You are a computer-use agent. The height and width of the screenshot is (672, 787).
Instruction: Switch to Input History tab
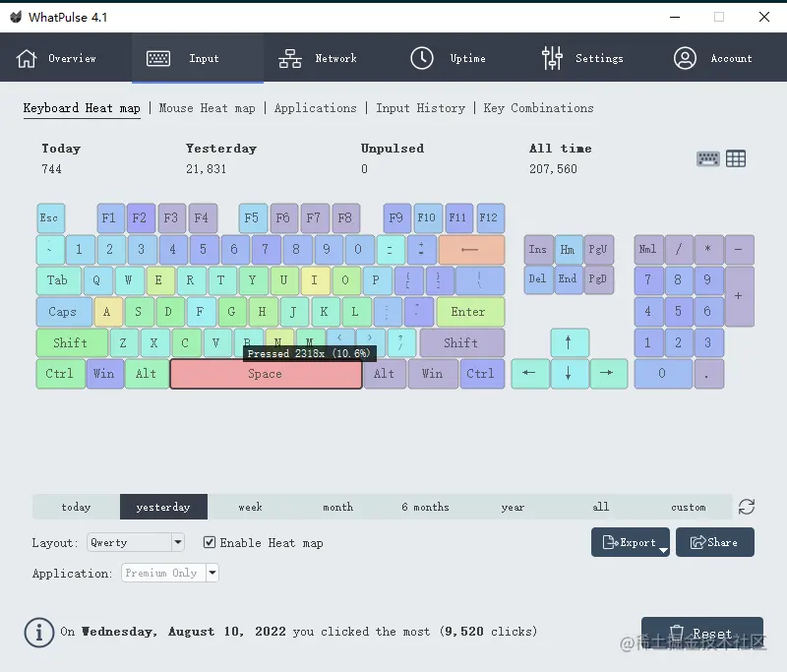[421, 108]
